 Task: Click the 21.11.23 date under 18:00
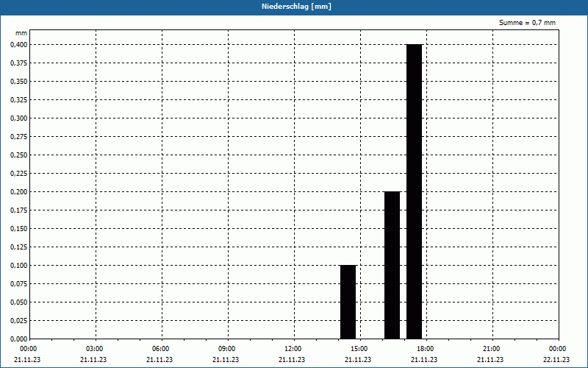point(424,360)
